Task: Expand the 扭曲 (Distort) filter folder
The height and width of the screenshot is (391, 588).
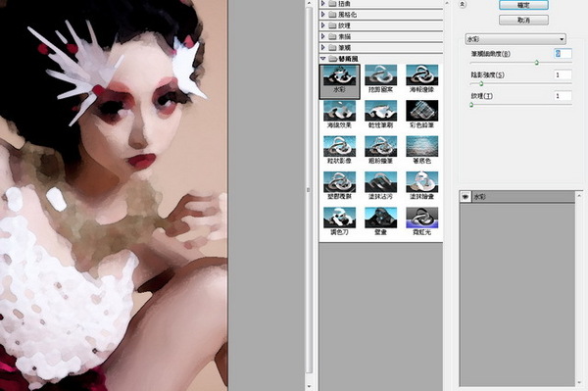Action: 322,3
